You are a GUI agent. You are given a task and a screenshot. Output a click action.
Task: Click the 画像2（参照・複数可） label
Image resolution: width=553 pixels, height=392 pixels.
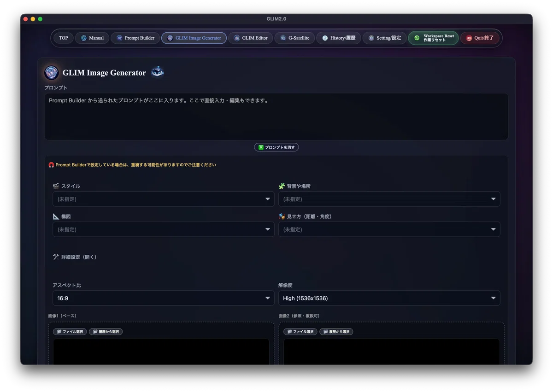point(299,316)
